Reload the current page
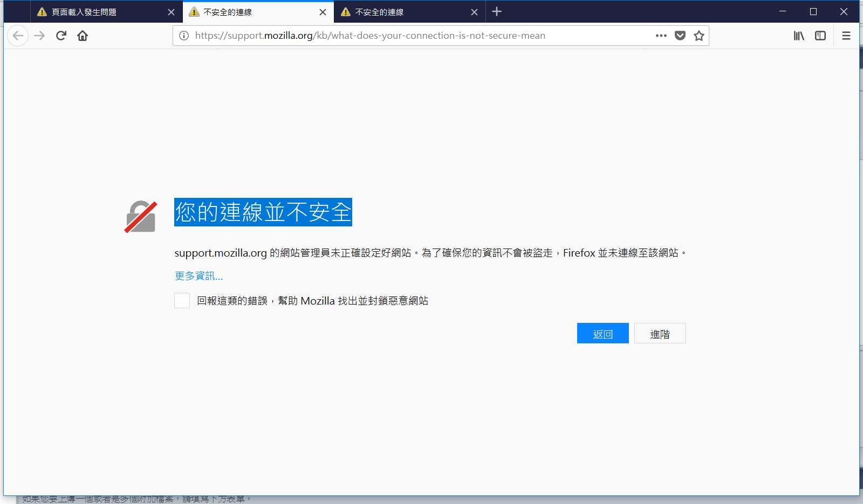 click(61, 36)
